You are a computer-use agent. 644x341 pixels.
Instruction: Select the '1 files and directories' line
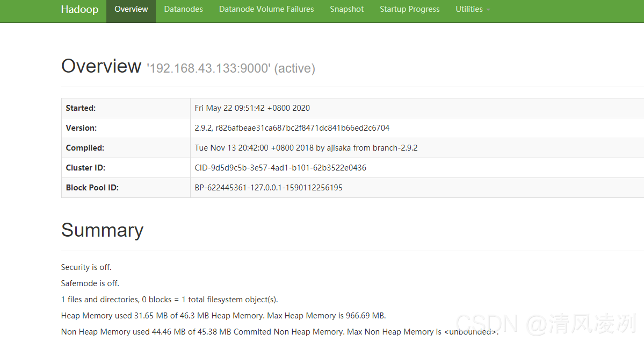tap(170, 300)
